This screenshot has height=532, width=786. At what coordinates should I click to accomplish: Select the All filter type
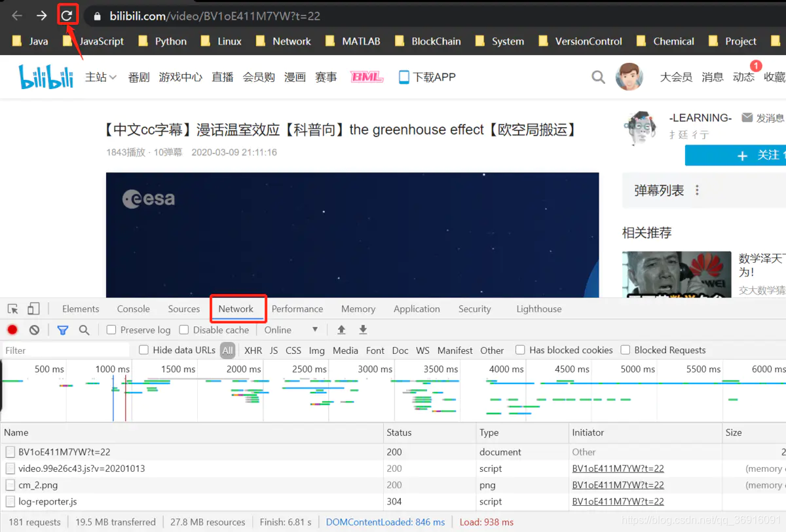coord(227,351)
